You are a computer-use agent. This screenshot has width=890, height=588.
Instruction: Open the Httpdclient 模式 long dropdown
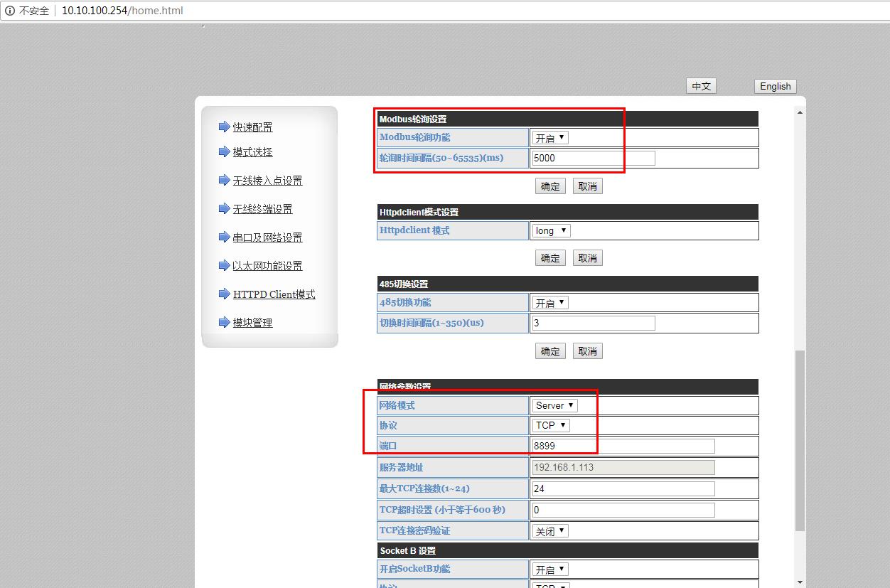(x=551, y=230)
